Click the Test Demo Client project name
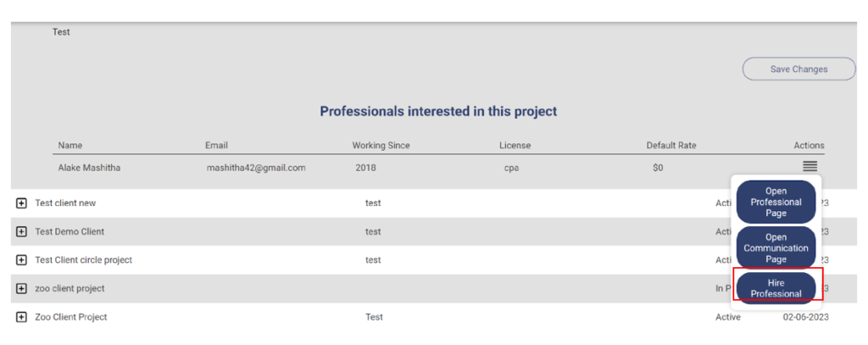The width and height of the screenshot is (868, 345). pos(70,231)
